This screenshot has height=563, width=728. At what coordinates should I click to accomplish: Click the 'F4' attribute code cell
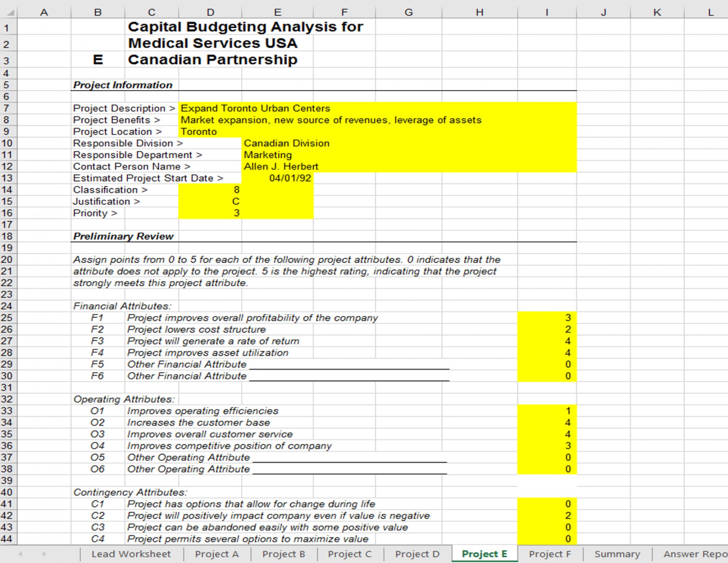(x=97, y=353)
